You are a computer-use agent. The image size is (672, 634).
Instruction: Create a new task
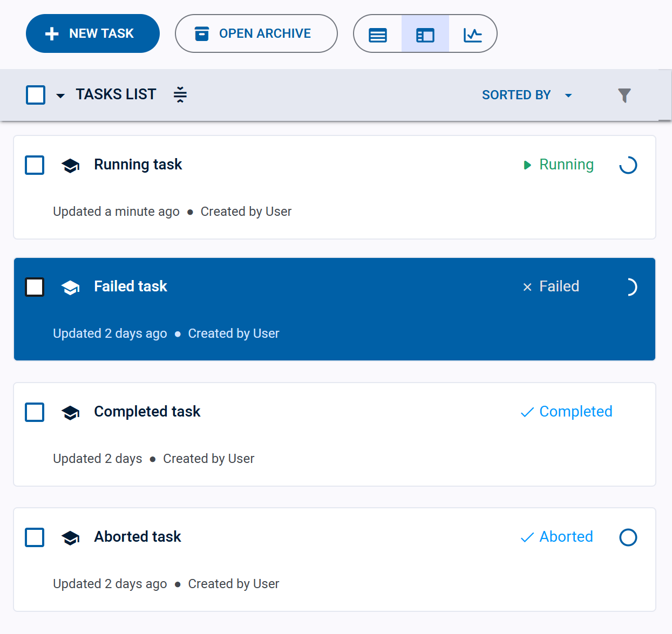[92, 33]
